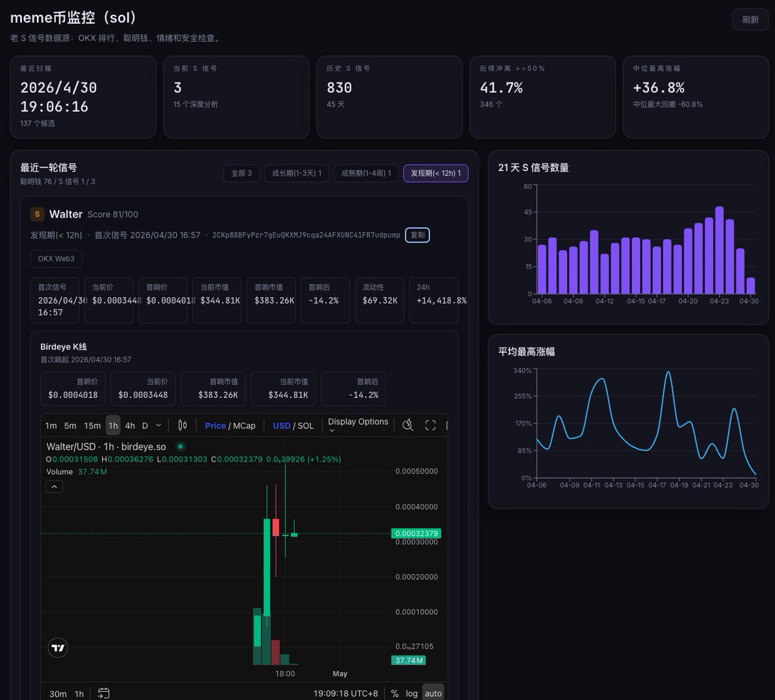Enter fullscreen chart mode
This screenshot has height=700, width=775.
tap(430, 425)
